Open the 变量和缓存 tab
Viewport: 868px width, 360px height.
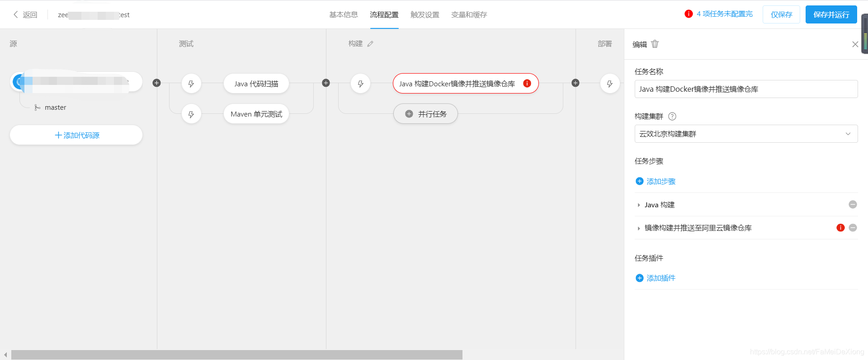click(x=469, y=14)
